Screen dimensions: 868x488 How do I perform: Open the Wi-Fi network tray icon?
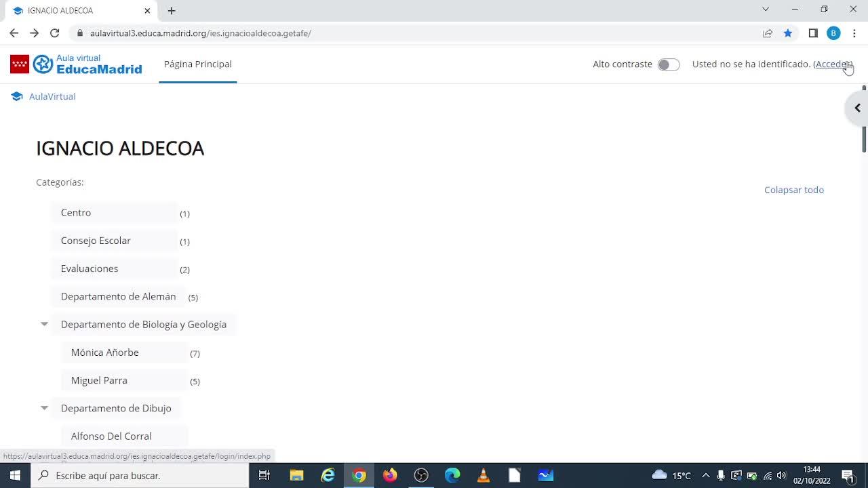[767, 475]
